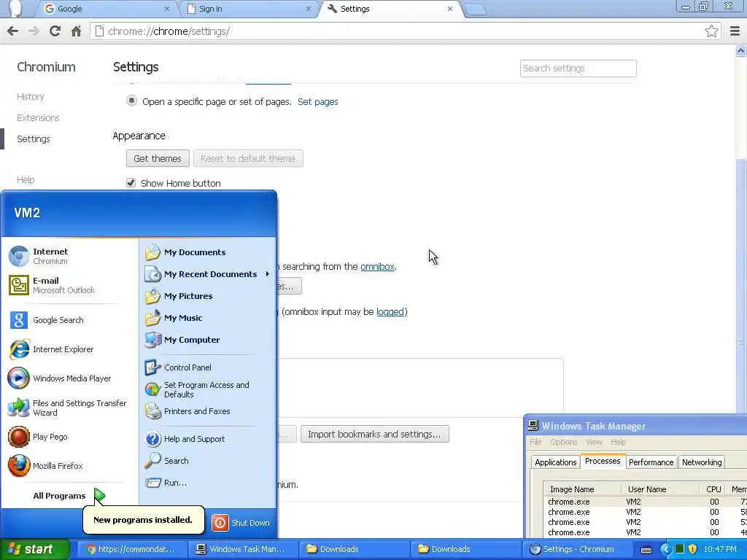The width and height of the screenshot is (747, 560).
Task: Click the page scrollbar up arrow
Action: click(x=741, y=50)
